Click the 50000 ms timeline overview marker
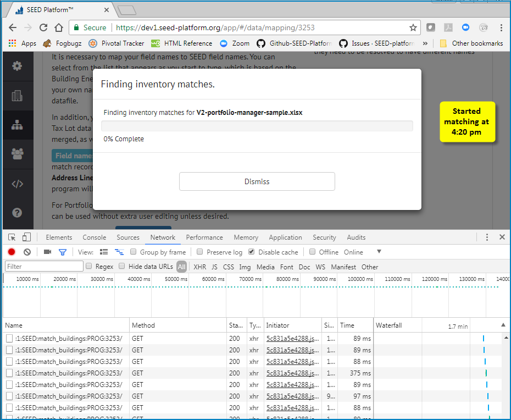The height and width of the screenshot is (420, 511). tap(176, 279)
